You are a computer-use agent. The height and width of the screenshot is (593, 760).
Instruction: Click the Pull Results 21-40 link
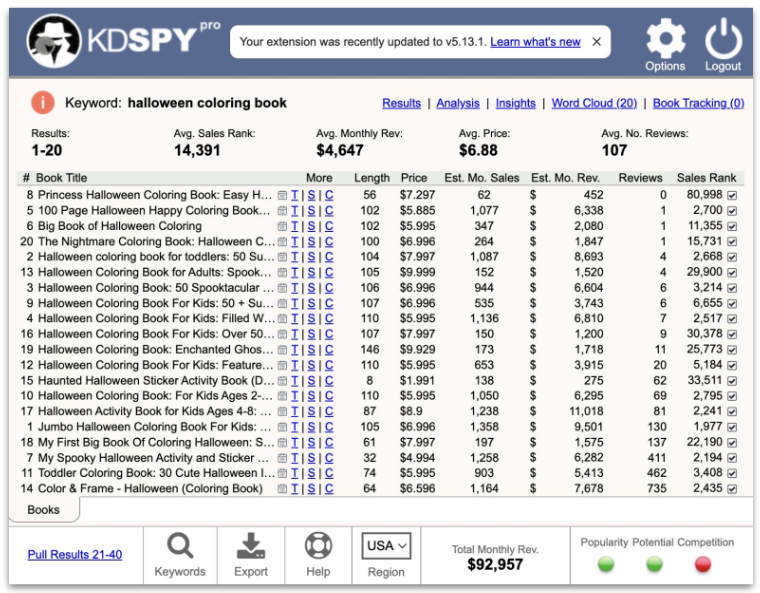coord(75,554)
